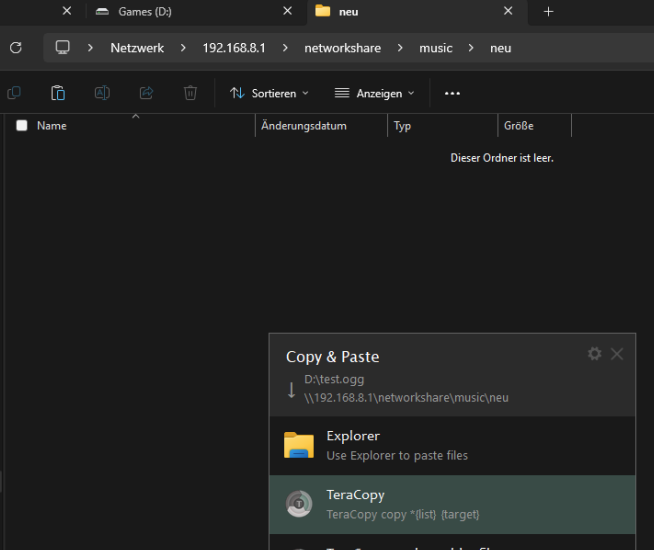654x550 pixels.
Task: Open the Anzeigen view dropdown
Action: tap(375, 93)
